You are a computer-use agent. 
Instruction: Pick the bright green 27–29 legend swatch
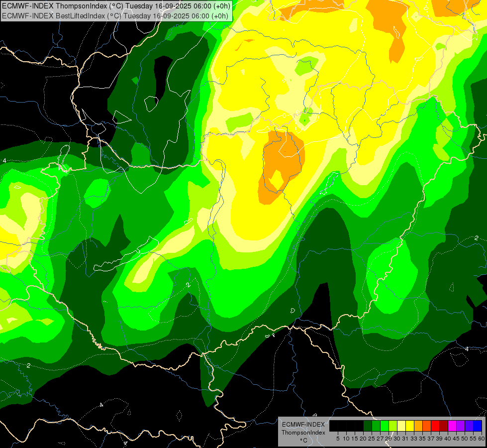click(385, 426)
